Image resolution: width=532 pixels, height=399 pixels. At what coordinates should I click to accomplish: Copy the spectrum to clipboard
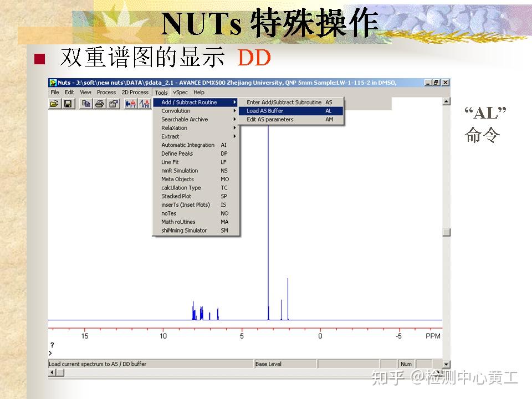pos(86,103)
